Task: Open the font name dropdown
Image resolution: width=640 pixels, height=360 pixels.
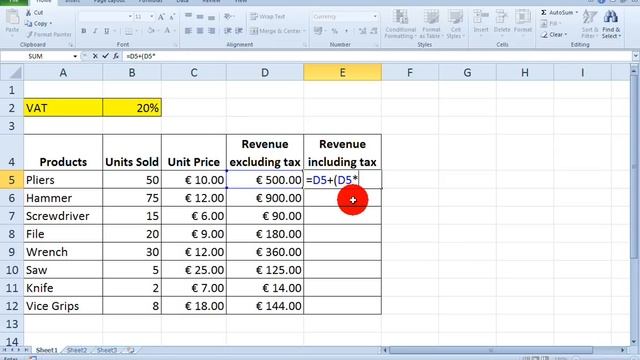Action: pyautogui.click(x=130, y=17)
